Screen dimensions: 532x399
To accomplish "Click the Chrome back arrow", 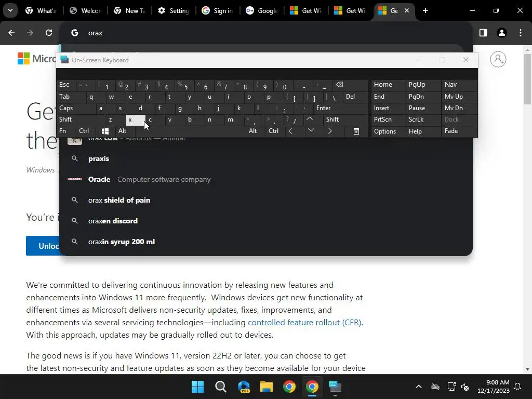I will (x=11, y=33).
